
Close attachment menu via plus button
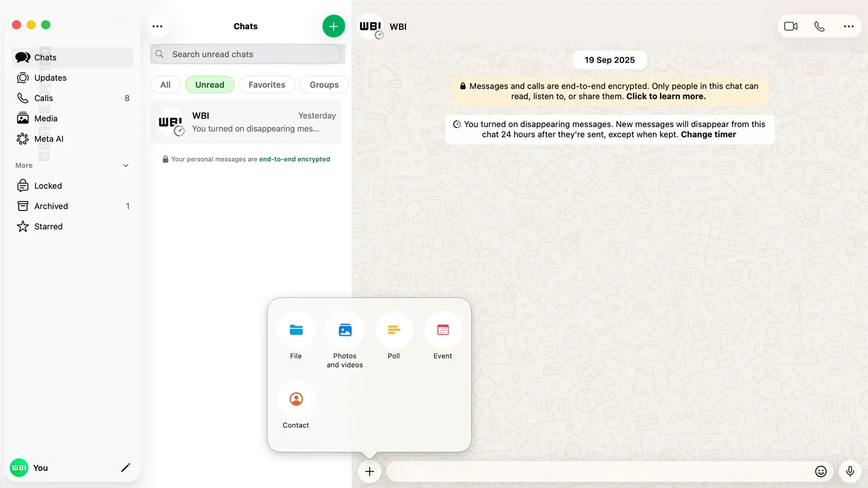pos(369,471)
